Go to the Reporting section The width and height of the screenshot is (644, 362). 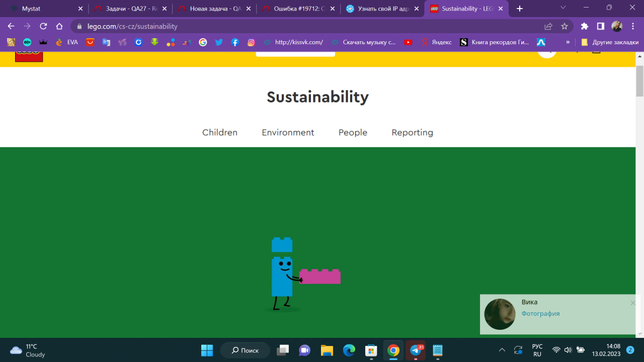click(x=412, y=132)
